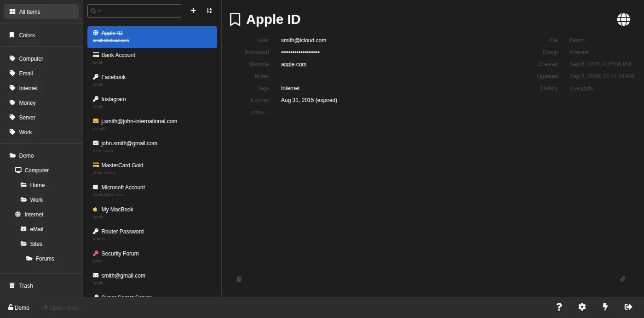
Task: Click the bookmark color icon beside Apple ID
Action: coord(235,19)
